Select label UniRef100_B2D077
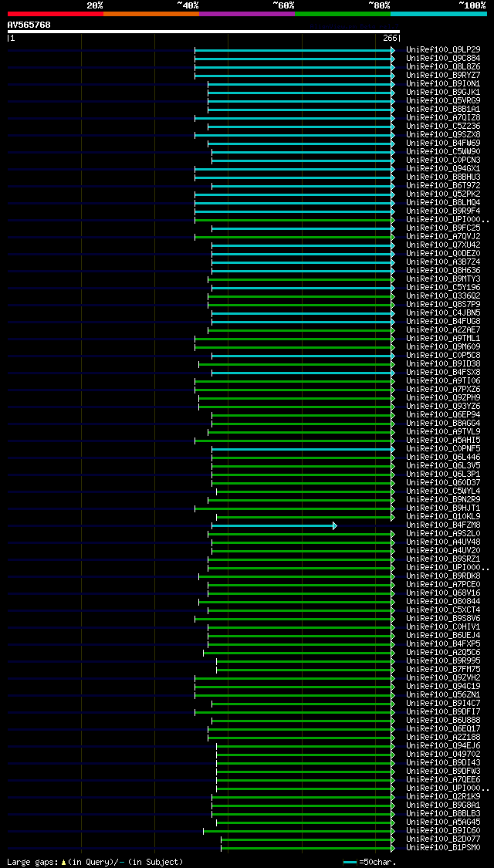494x868 pixels. 443,839
